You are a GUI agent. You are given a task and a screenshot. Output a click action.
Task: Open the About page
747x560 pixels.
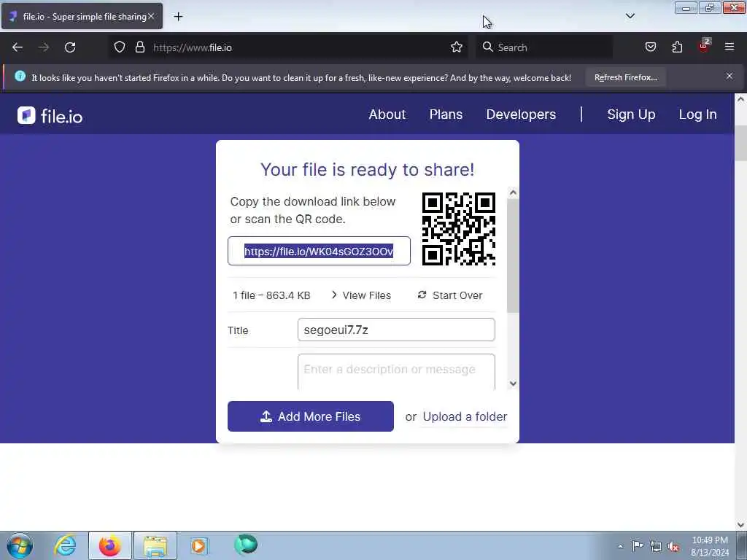point(387,114)
